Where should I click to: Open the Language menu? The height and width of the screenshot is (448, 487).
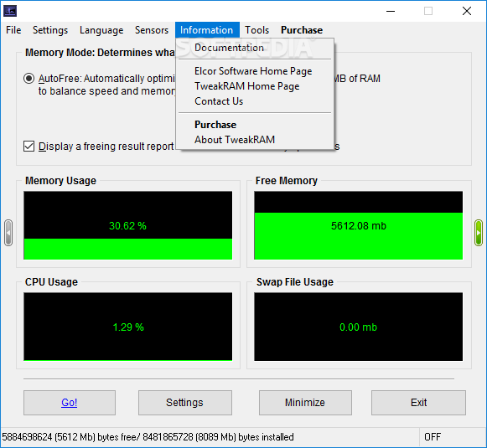(101, 30)
